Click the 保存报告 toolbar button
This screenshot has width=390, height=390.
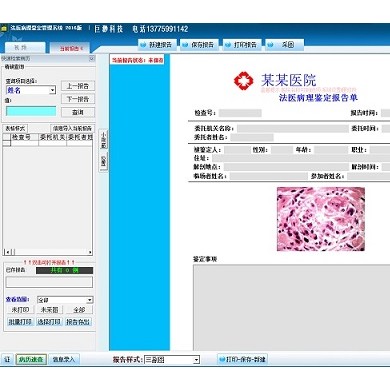198,45
